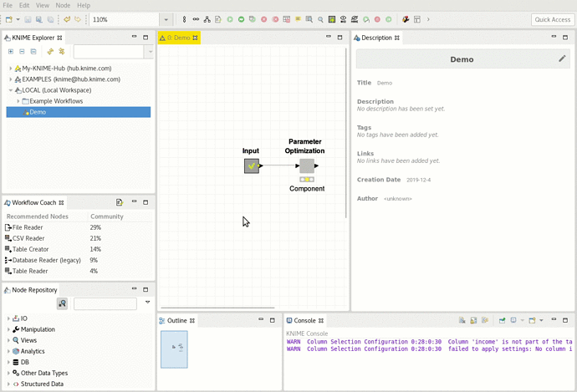Select the Outline tab

pyautogui.click(x=177, y=321)
